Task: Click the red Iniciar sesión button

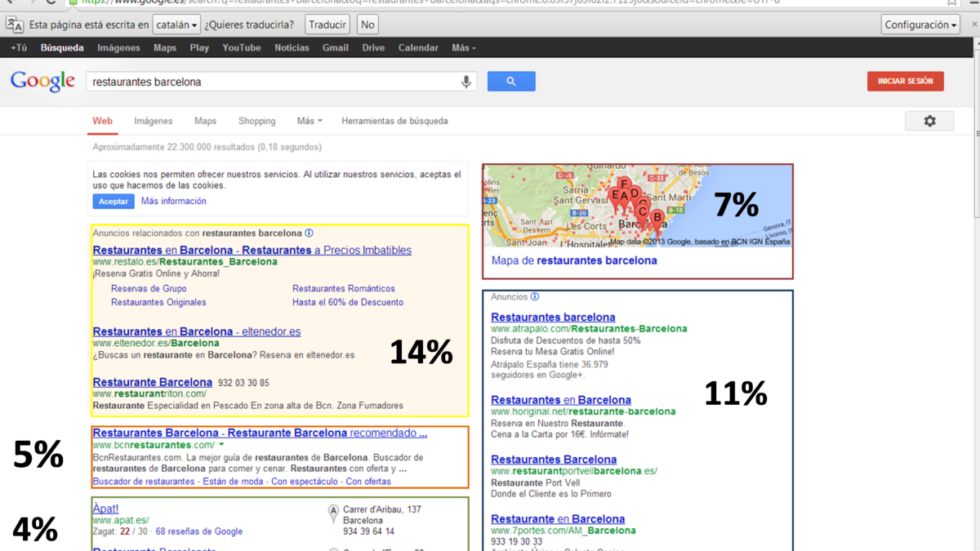Action: [905, 82]
